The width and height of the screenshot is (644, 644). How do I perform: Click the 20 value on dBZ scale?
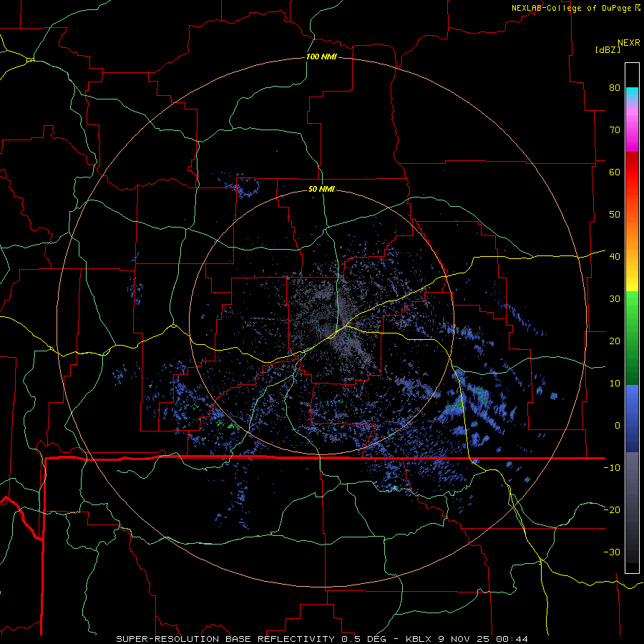(615, 341)
